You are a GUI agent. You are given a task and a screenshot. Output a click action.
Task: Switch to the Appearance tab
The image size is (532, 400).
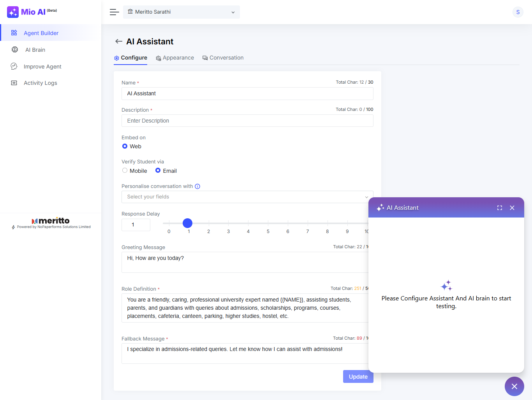click(175, 58)
